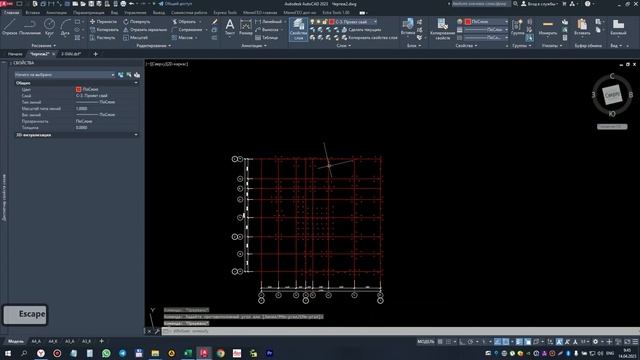Click the Масштаб (Scale) tool
The height and width of the screenshot is (360, 640).
(x=136, y=38)
